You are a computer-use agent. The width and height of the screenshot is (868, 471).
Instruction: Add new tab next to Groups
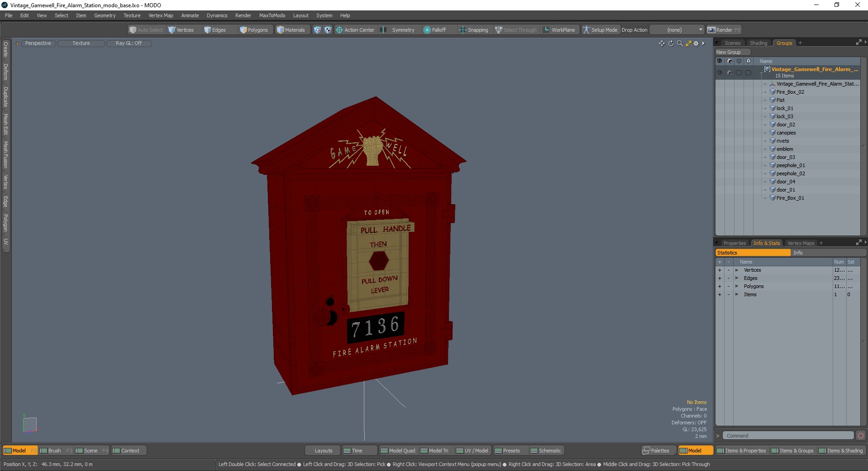(x=800, y=43)
